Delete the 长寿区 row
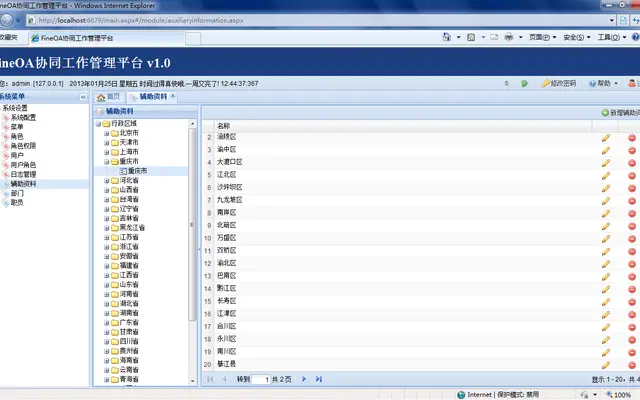 (632, 302)
